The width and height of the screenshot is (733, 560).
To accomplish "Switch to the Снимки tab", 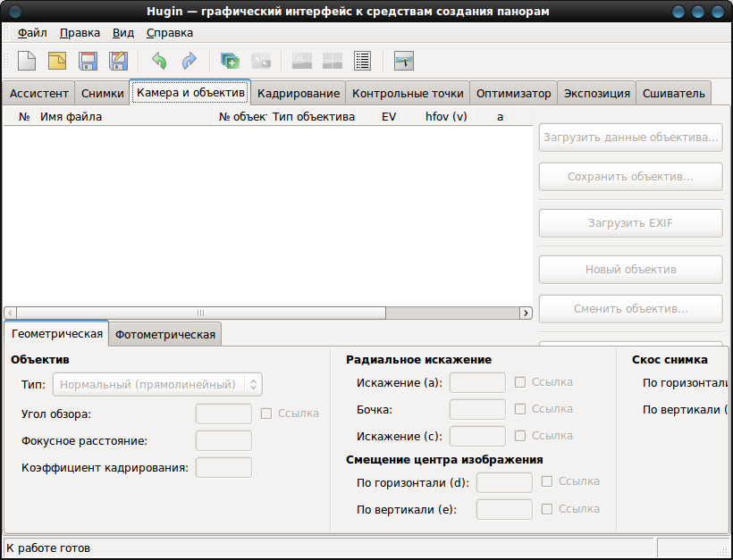I will pyautogui.click(x=103, y=94).
